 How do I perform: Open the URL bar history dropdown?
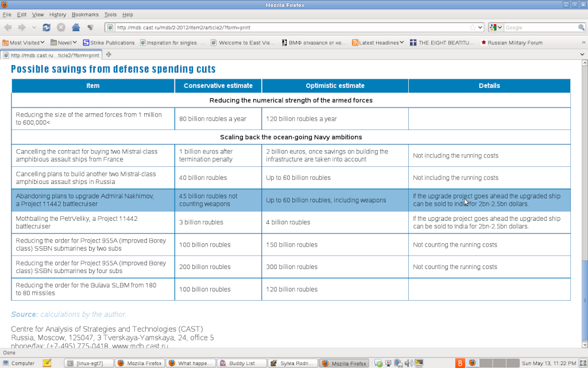(480, 28)
